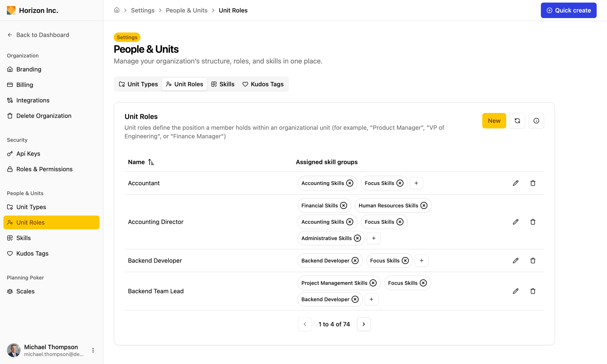Click the Settings breadcrumb link

[142, 10]
